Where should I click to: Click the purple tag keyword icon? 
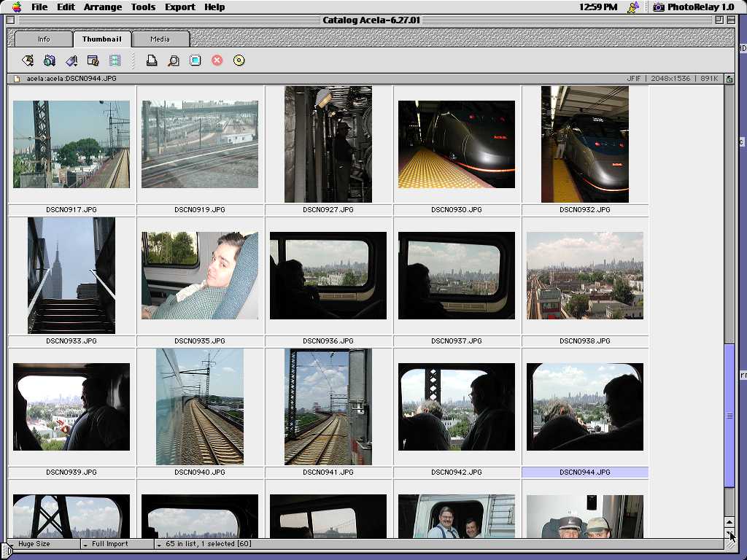point(71,61)
